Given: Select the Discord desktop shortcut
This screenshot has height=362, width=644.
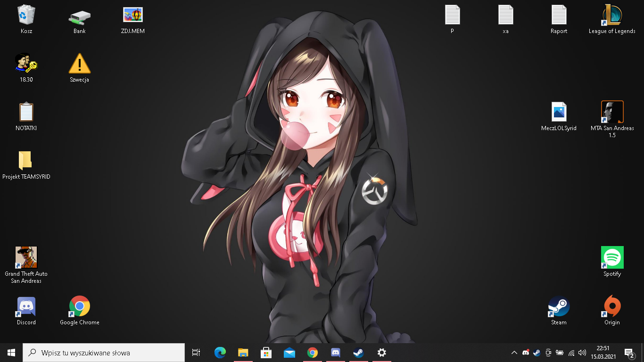Looking at the screenshot, I should tap(26, 311).
